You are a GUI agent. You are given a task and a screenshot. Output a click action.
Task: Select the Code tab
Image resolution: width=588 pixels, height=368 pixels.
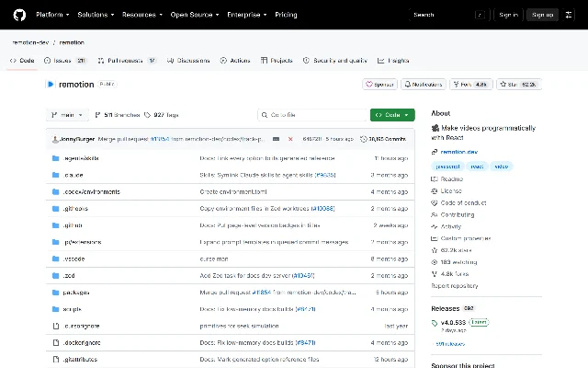(22, 61)
